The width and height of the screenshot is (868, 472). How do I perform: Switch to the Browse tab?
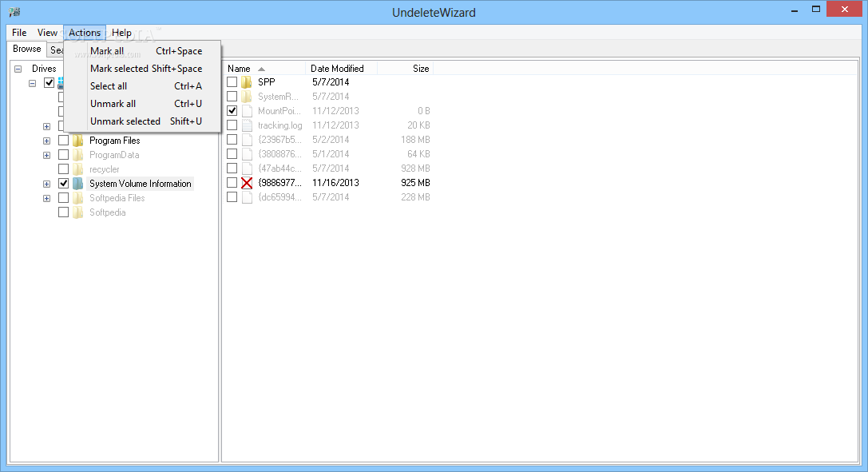pos(27,49)
